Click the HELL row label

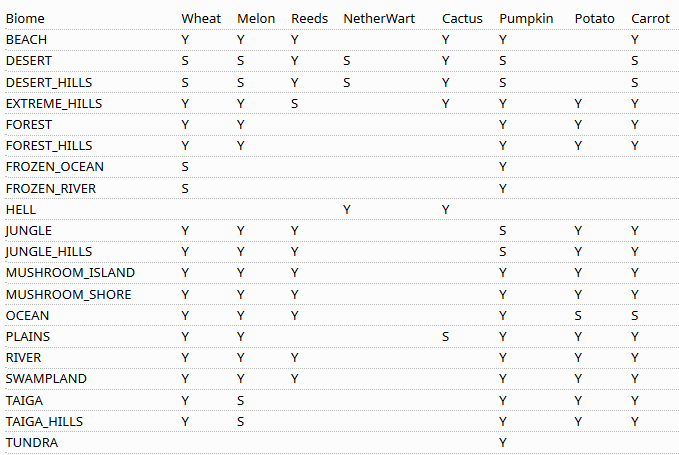point(21,209)
